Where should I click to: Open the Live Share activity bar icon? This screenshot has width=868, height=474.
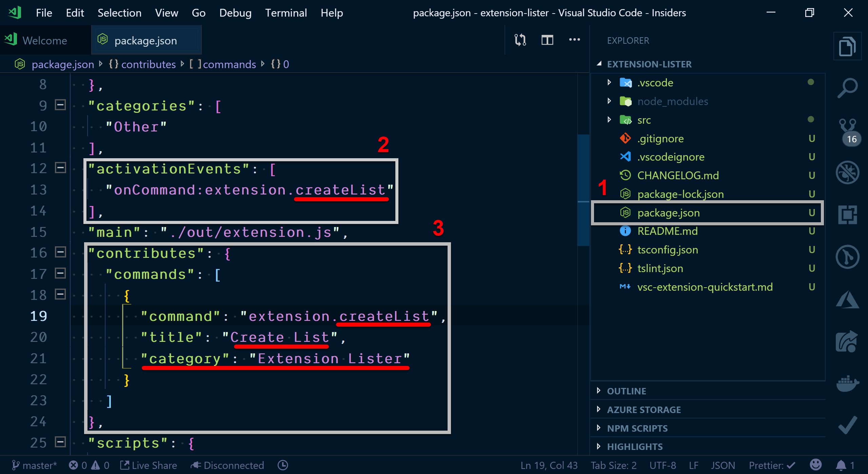[x=847, y=341]
